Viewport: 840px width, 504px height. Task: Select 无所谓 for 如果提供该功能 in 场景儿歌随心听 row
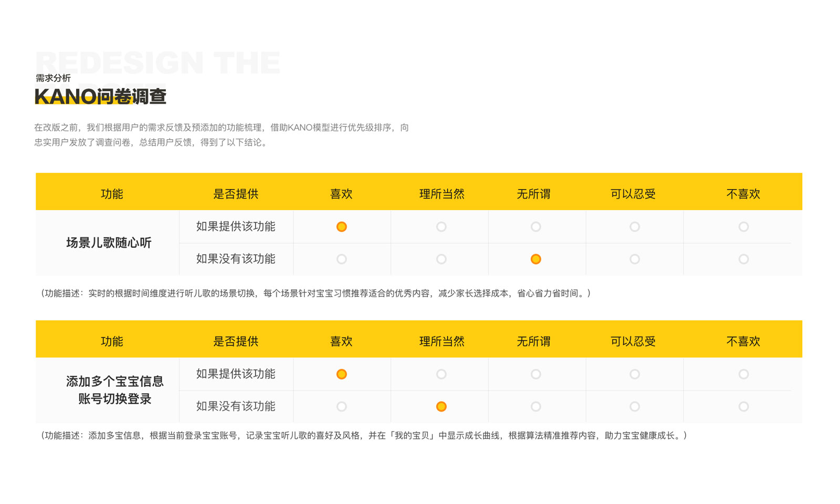point(535,227)
